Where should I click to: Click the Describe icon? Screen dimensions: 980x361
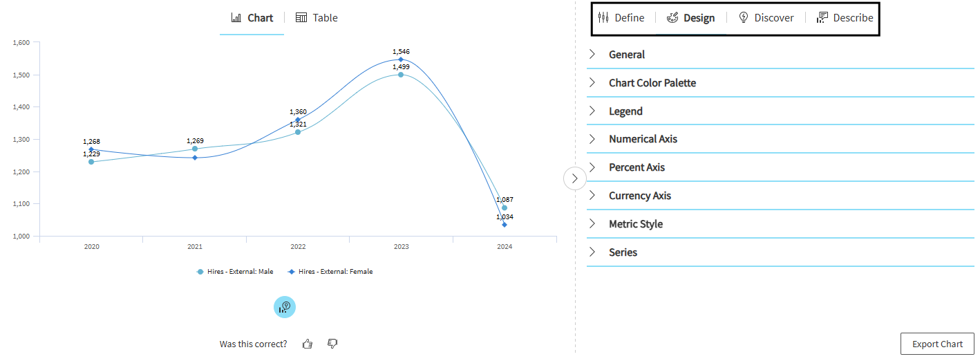[822, 18]
